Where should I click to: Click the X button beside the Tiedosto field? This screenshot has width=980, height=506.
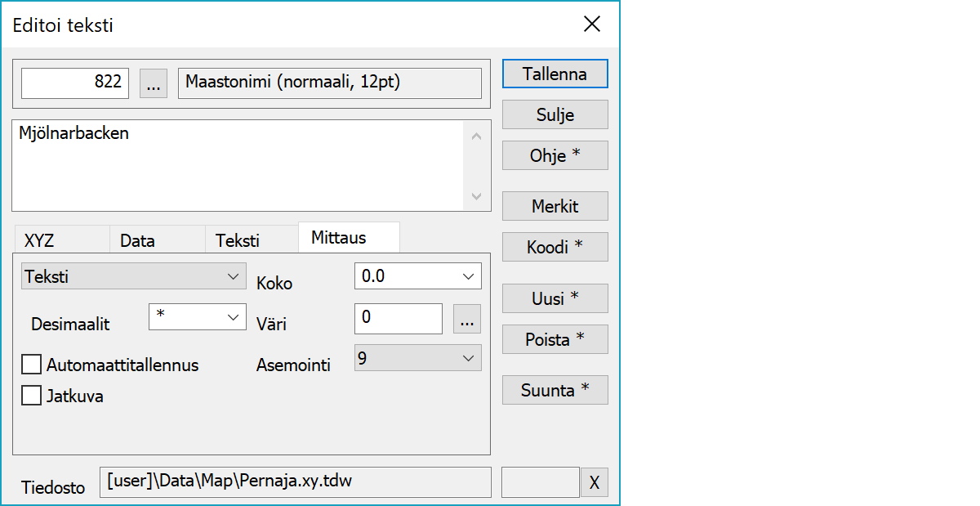point(594,482)
